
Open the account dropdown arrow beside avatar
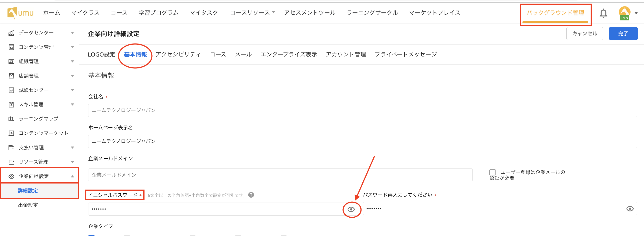point(636,13)
